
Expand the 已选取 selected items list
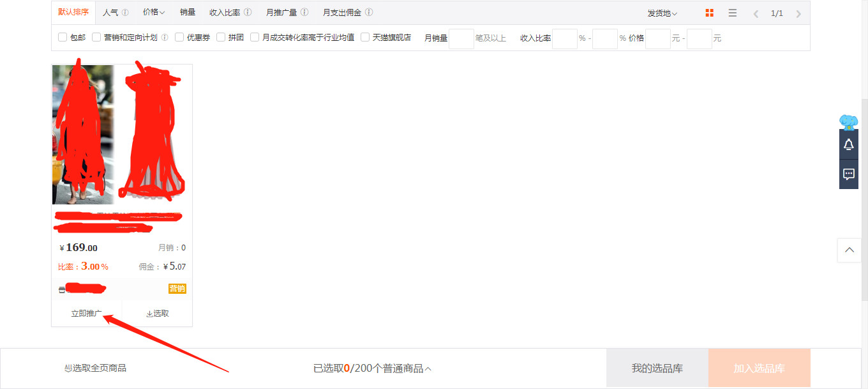(372, 369)
